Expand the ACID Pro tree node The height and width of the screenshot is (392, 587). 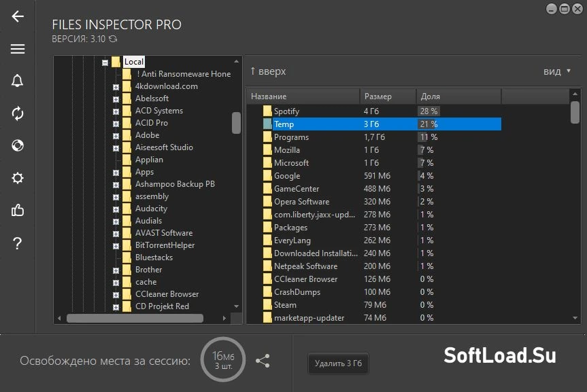(116, 124)
